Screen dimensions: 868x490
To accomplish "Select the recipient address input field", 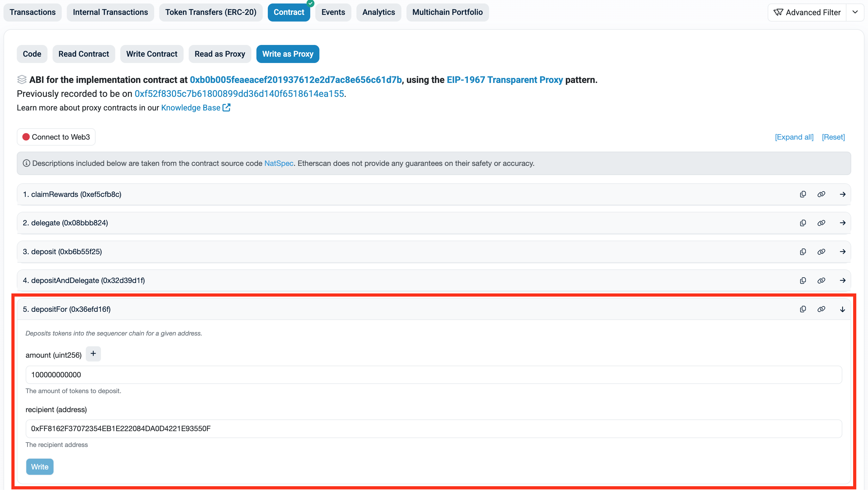I will (x=433, y=428).
